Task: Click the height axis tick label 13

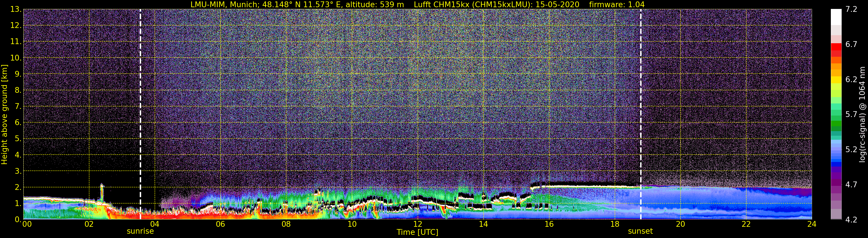Action: [16, 9]
